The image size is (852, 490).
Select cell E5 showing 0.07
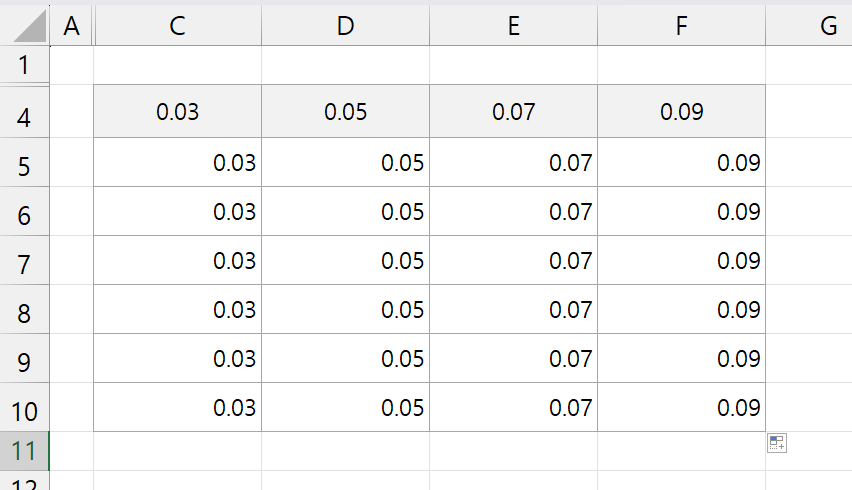click(x=513, y=162)
